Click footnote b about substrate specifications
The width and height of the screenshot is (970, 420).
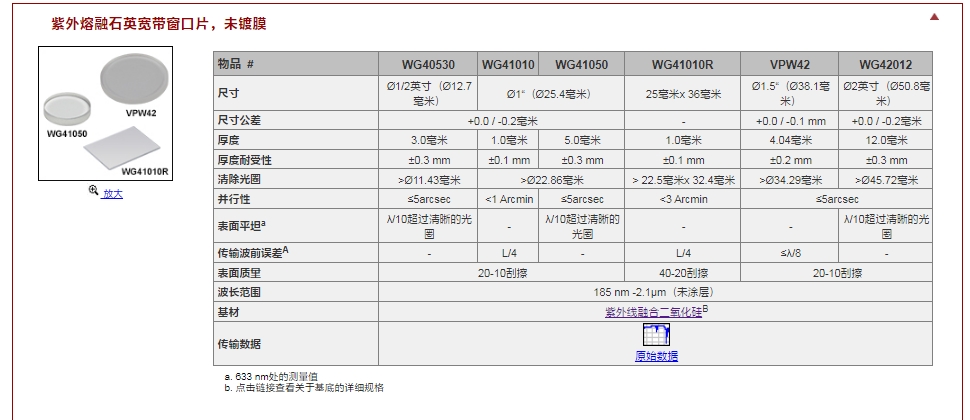coord(304,388)
